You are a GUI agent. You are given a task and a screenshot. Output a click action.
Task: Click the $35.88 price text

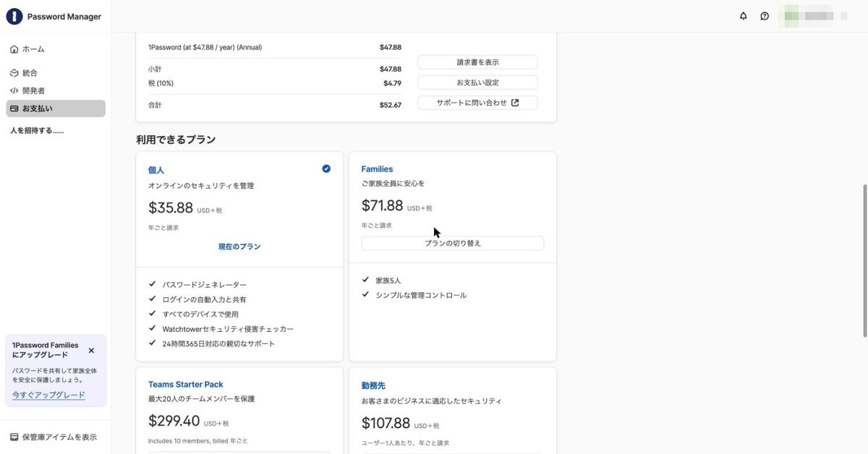point(171,208)
